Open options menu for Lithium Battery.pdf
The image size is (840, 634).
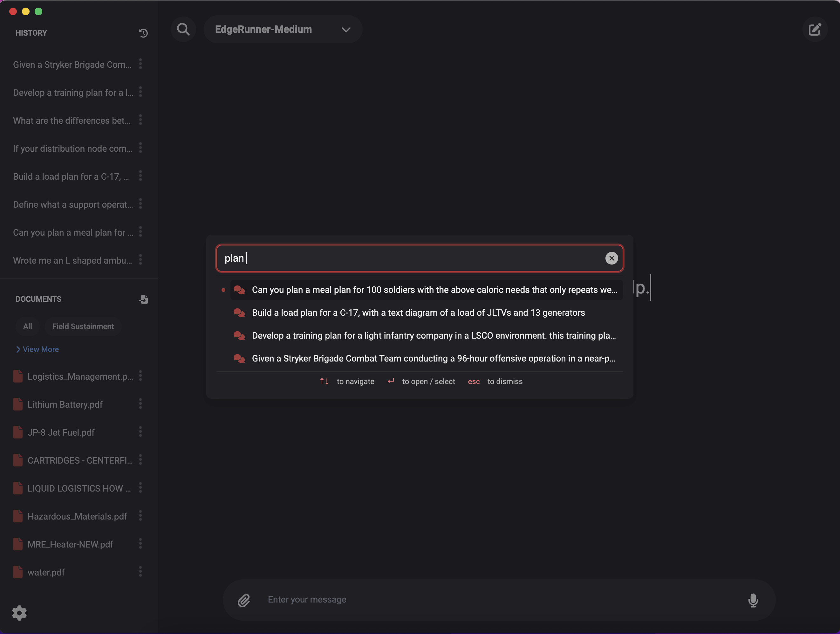tap(140, 404)
